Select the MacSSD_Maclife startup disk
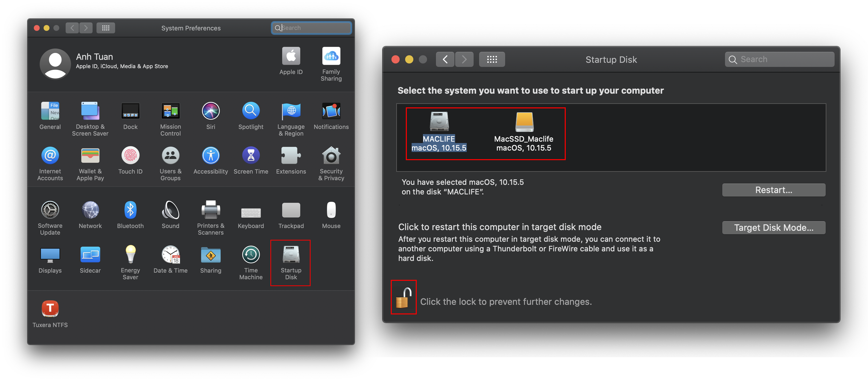The image size is (868, 381). point(524,132)
